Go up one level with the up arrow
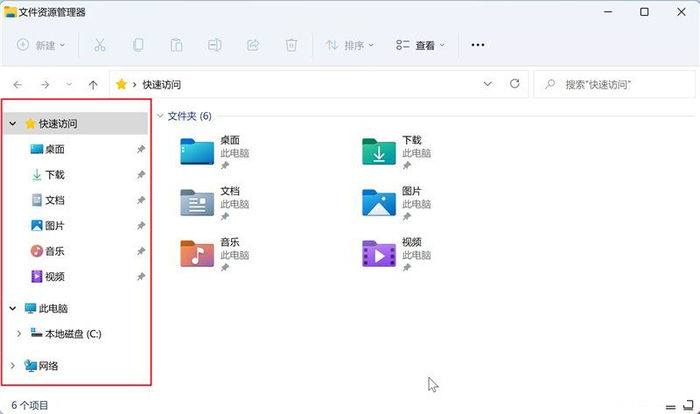 click(93, 85)
